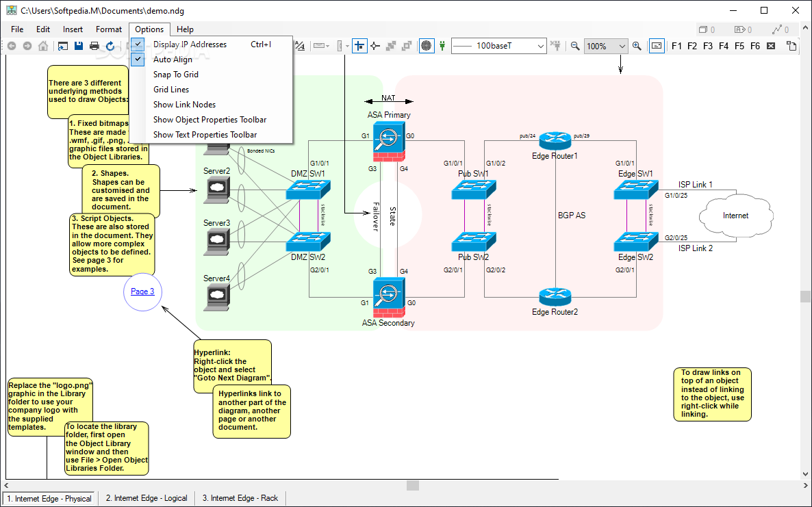The height and width of the screenshot is (507, 812).
Task: Click the black X clear icon
Action: coord(771,46)
